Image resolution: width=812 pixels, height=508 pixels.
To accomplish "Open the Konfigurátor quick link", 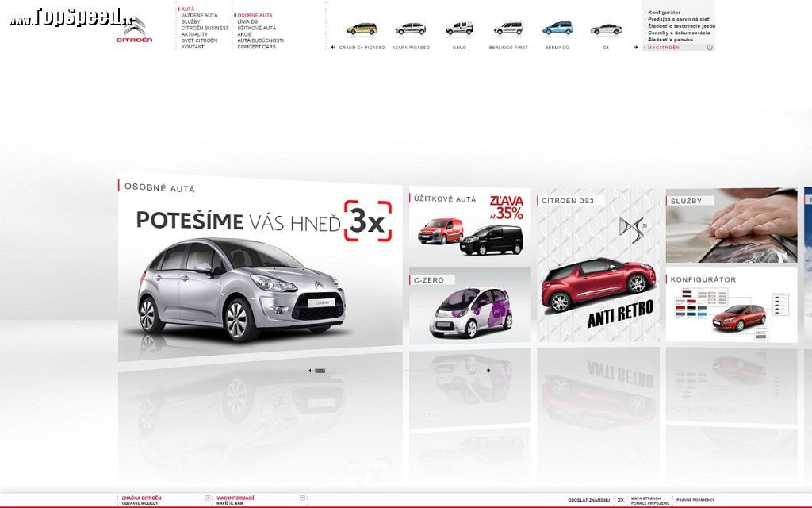I will pos(664,13).
